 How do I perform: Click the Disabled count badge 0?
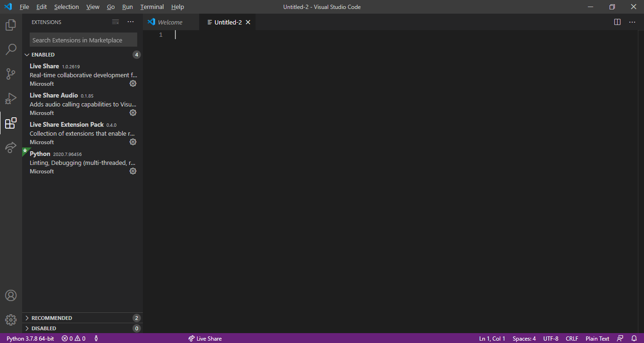(x=137, y=328)
